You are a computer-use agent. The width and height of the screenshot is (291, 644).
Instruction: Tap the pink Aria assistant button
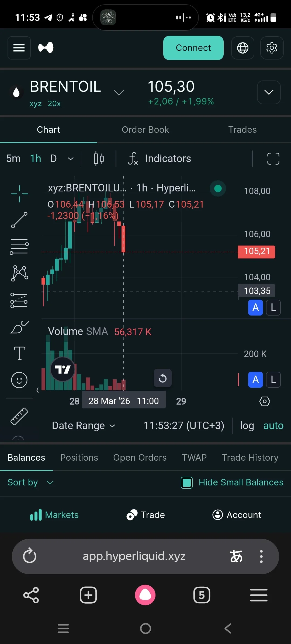click(x=145, y=595)
